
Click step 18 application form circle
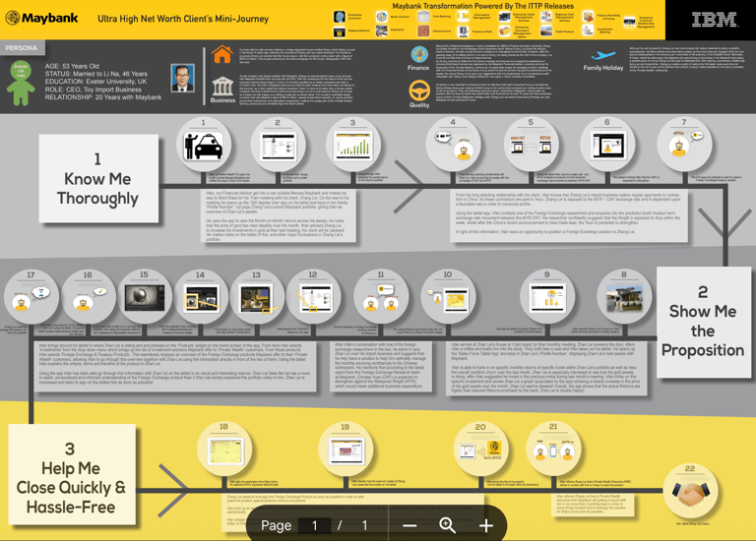tap(224, 449)
